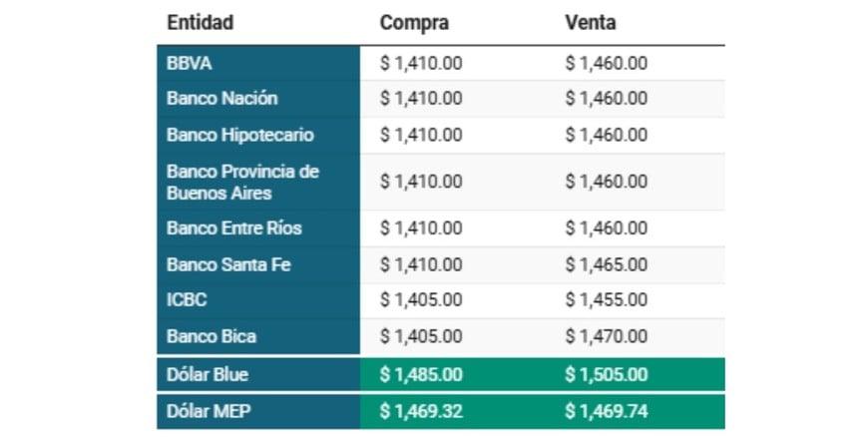Click Banco Provincia de Buenos Aires cell
Screen dimensions: 868x437
(242, 182)
